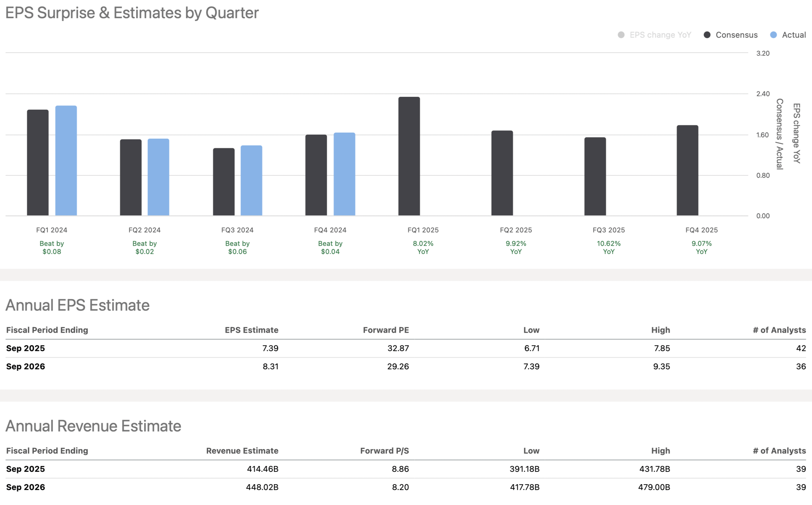Click the EPS Estimate column header
The image size is (812, 505).
tap(251, 330)
